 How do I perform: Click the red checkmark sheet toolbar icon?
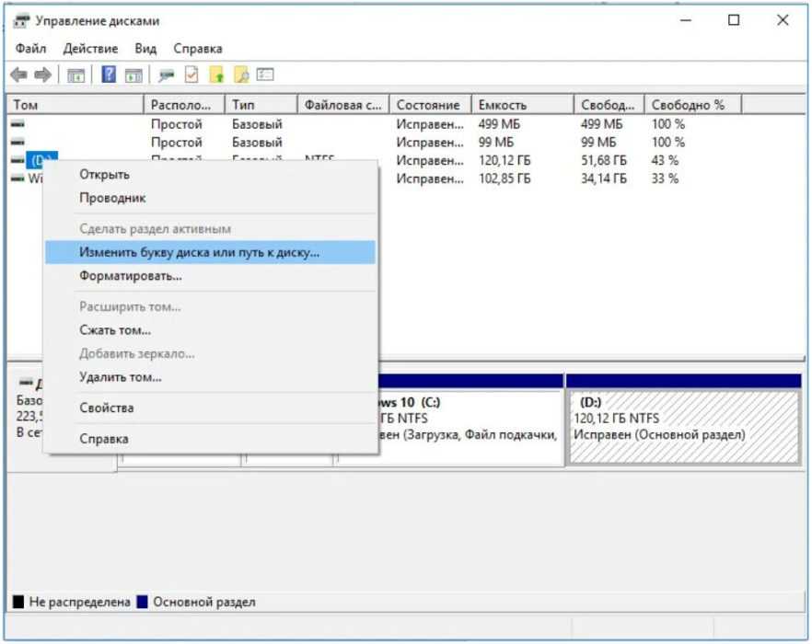tap(191, 75)
